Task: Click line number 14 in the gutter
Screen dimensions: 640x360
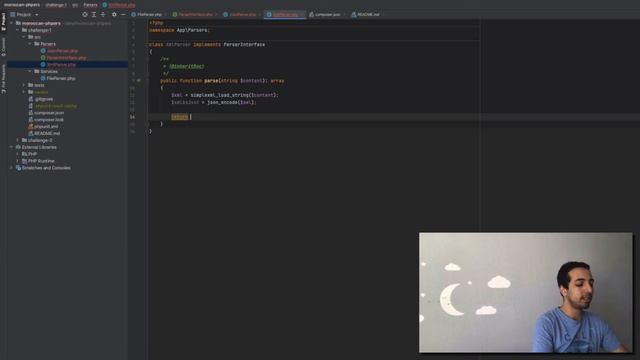Action: pos(132,117)
